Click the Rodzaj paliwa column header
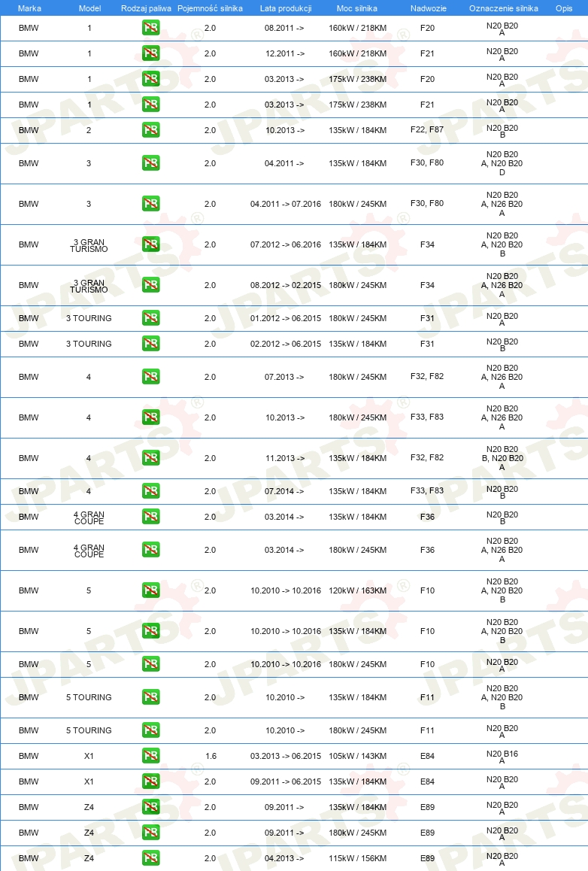The width and height of the screenshot is (588, 871). (146, 8)
